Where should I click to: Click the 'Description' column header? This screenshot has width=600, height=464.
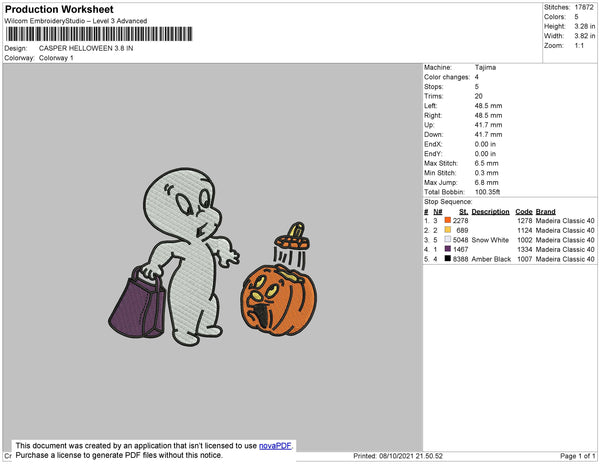pyautogui.click(x=491, y=212)
